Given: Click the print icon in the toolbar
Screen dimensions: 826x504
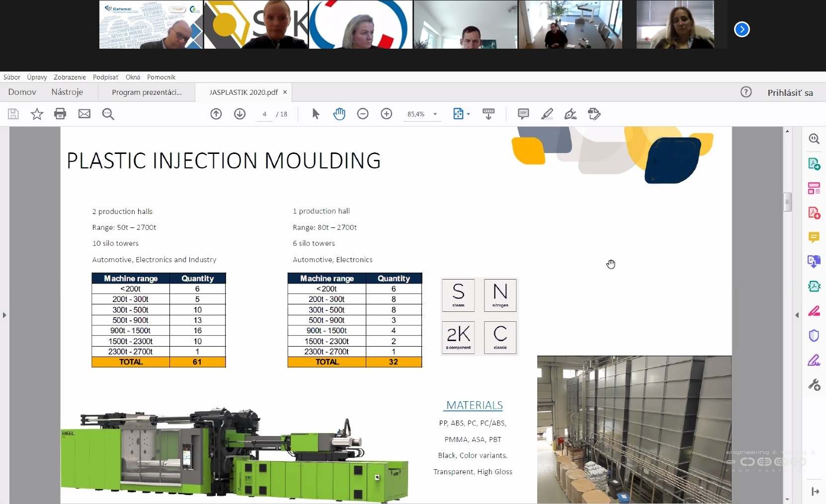Looking at the screenshot, I should click(60, 114).
